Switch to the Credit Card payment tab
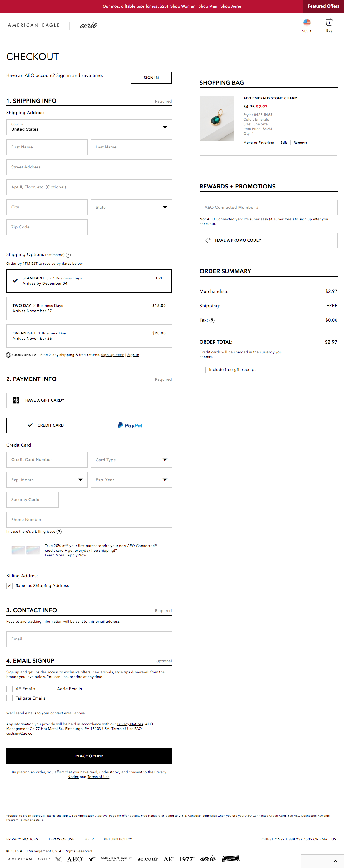 [x=47, y=425]
